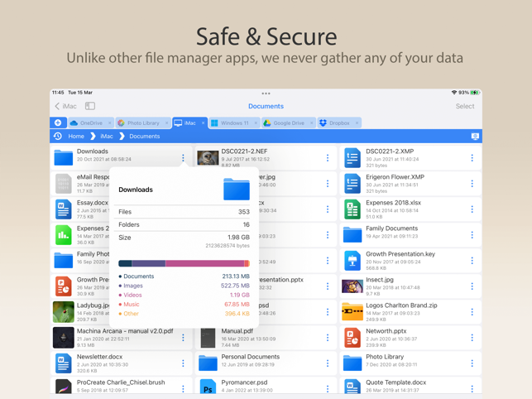
Task: Tap the Select button
Action: 465,106
